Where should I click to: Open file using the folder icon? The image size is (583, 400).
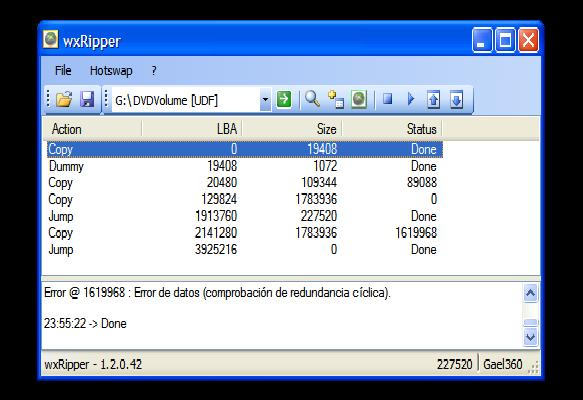click(x=64, y=99)
